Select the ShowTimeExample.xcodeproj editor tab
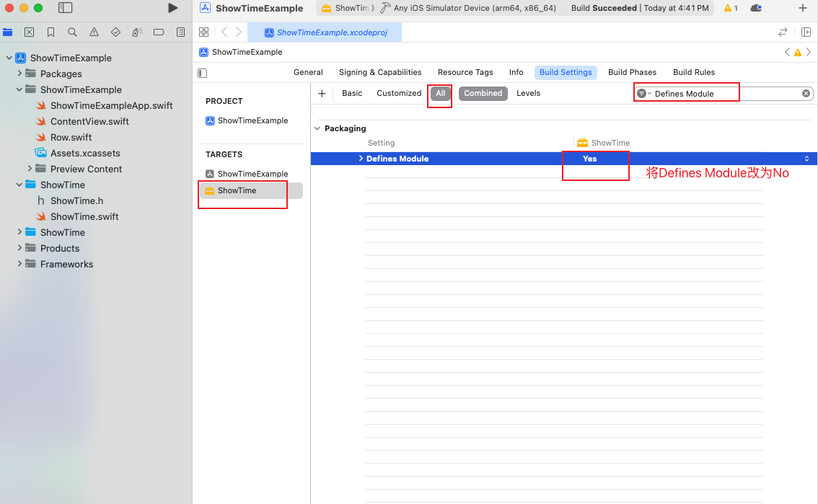818x504 pixels. click(325, 32)
